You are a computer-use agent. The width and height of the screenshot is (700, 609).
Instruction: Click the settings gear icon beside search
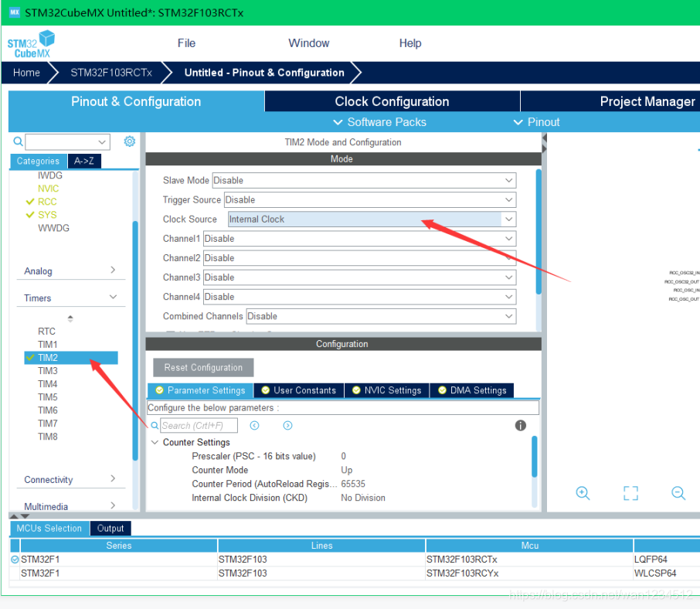[130, 141]
